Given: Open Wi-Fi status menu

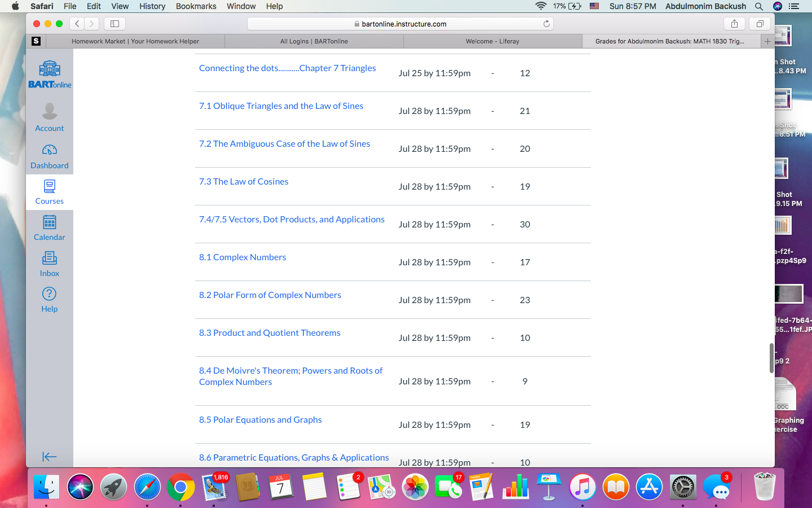Looking at the screenshot, I should (x=541, y=6).
